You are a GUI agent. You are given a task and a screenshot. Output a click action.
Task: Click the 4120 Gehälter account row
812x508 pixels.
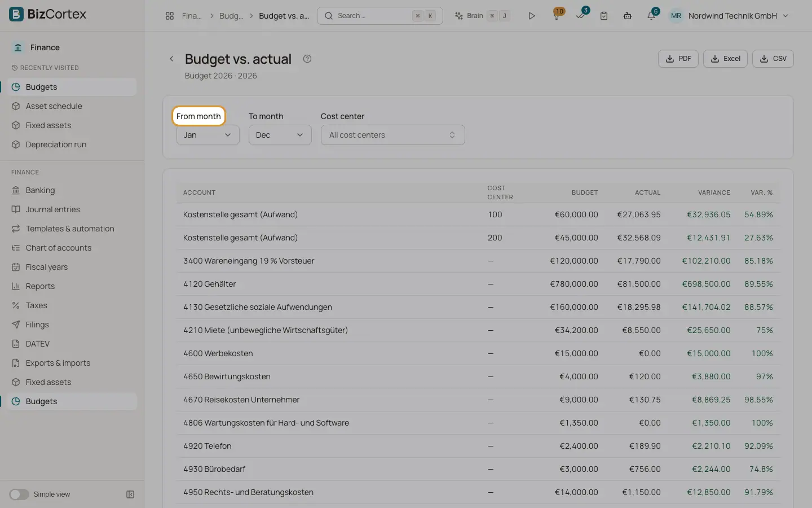(478, 284)
